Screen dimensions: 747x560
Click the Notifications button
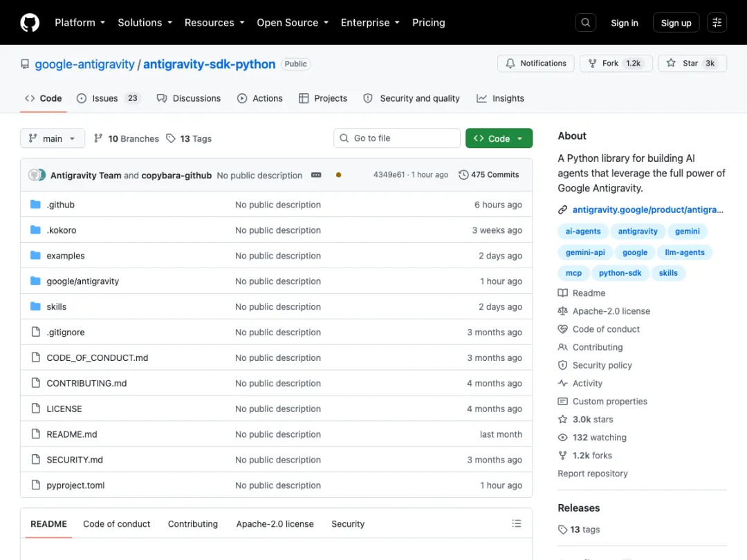536,64
